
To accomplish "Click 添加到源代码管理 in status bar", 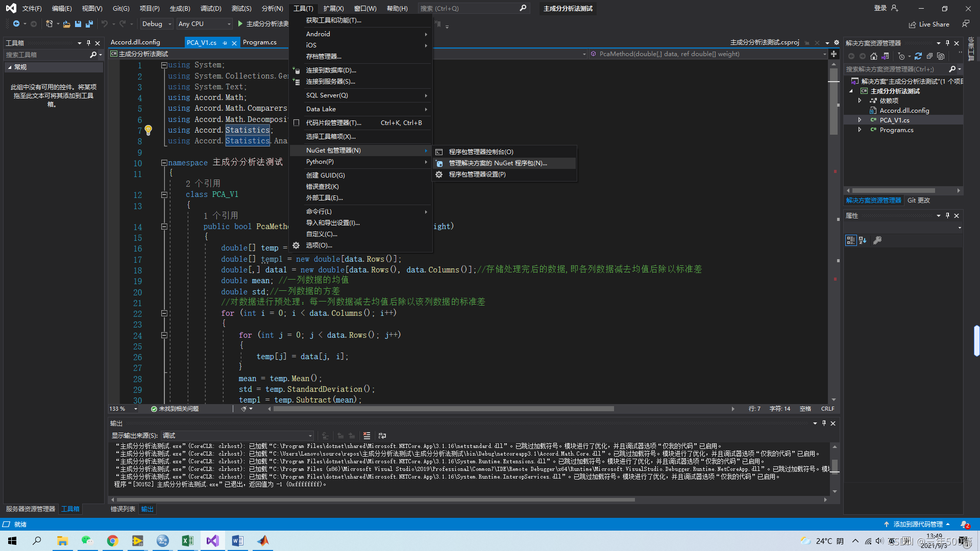I will click(918, 524).
